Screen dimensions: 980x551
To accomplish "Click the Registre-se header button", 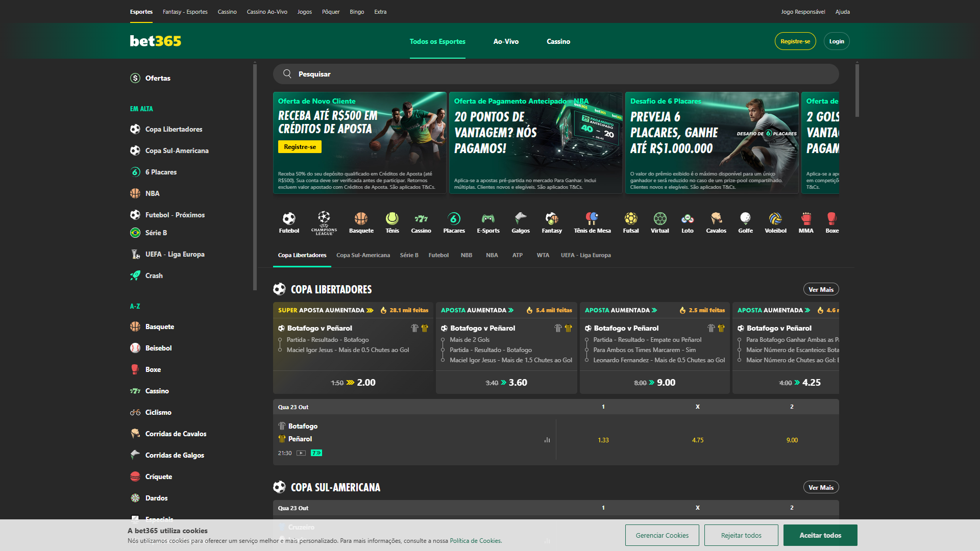I will point(795,41).
